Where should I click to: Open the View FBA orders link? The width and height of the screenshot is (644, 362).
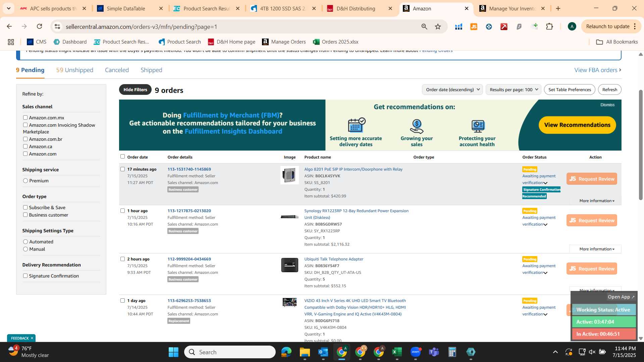point(598,70)
